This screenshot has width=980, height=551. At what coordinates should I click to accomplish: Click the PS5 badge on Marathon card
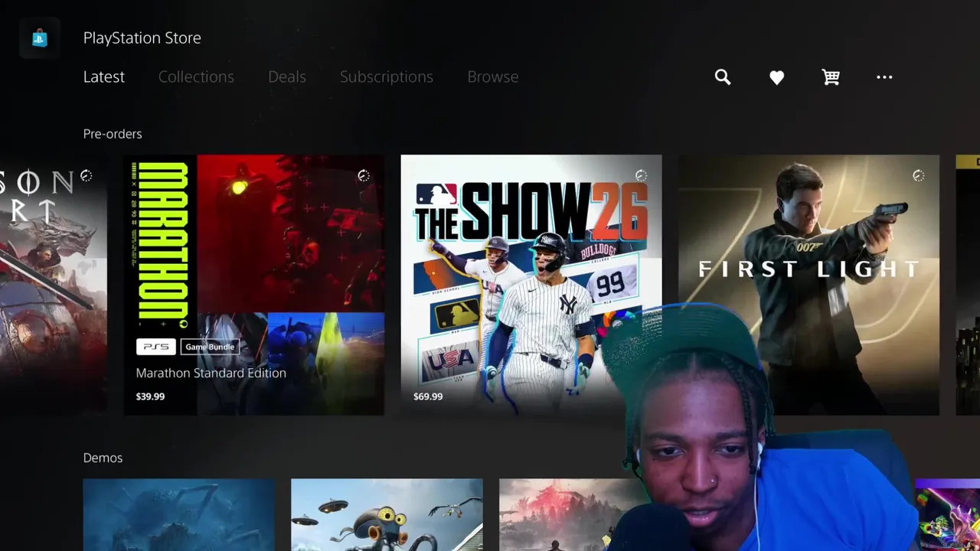pos(156,347)
